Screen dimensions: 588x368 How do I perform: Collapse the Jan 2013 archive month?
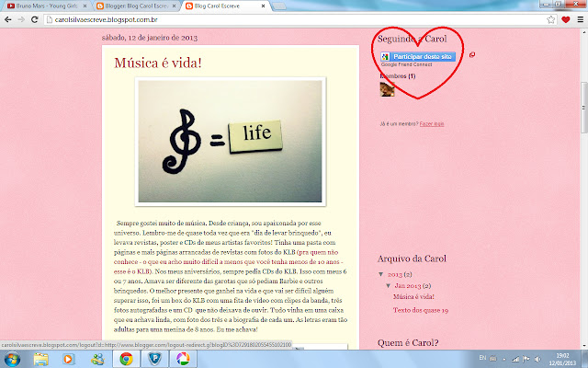388,286
